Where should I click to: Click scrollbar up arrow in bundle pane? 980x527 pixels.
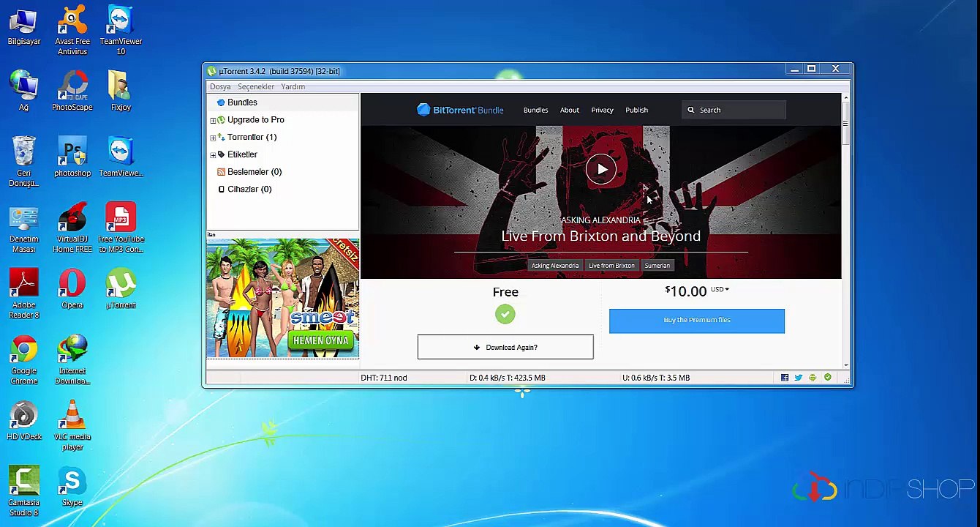pos(846,97)
